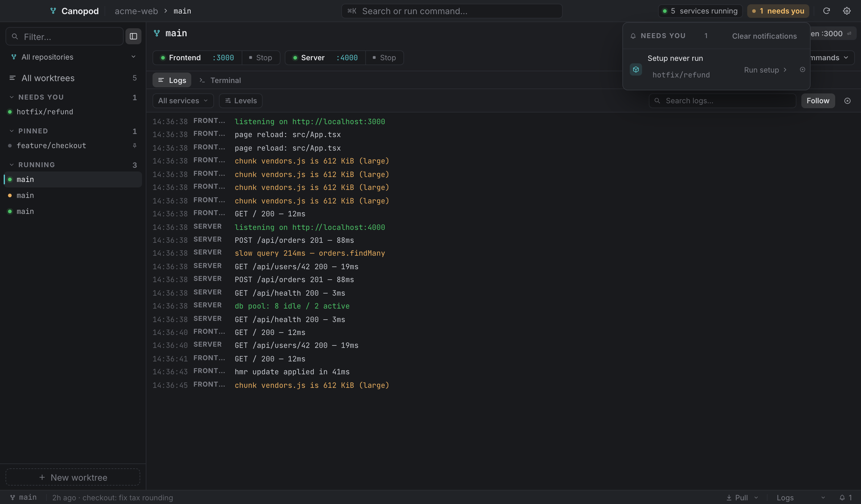This screenshot has height=504, width=861.
Task: Clear the log output icon next to Follow
Action: click(x=847, y=101)
